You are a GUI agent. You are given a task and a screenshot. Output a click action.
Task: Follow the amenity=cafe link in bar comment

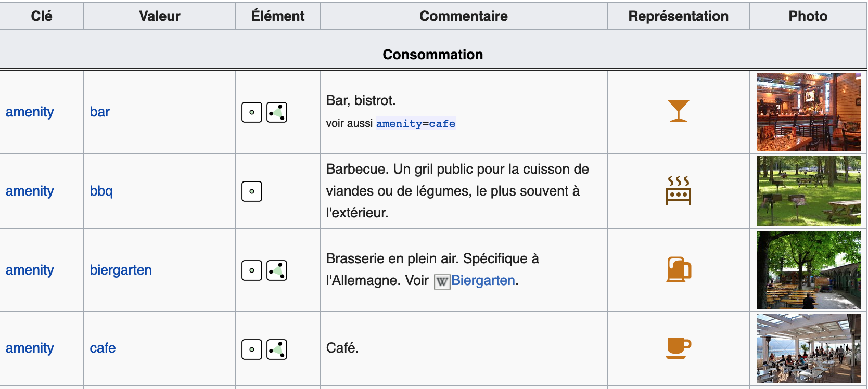416,124
